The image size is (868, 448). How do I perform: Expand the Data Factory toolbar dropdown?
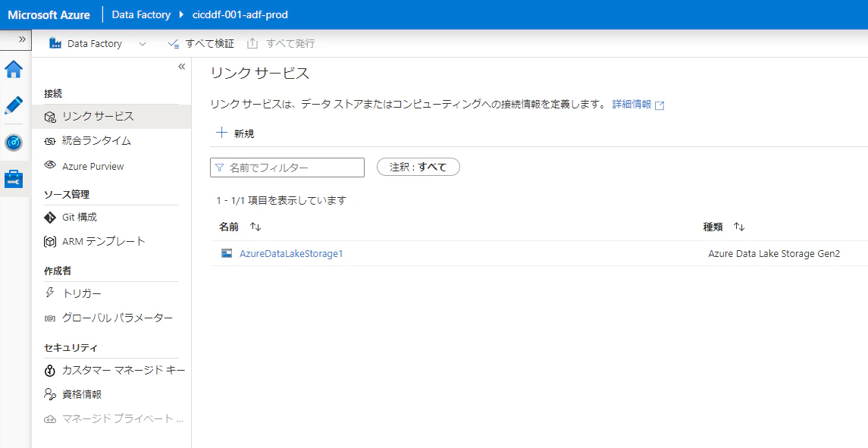click(x=142, y=43)
